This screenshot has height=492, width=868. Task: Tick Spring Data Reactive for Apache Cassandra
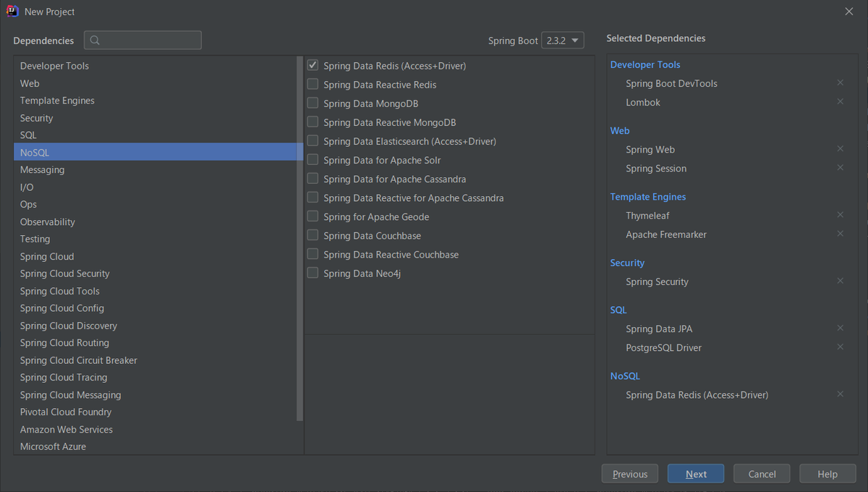coord(312,197)
